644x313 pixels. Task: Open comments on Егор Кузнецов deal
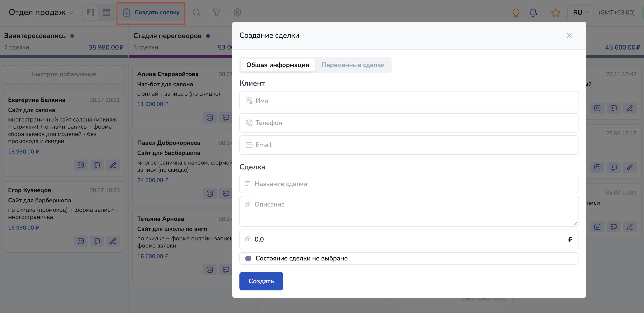point(97,241)
